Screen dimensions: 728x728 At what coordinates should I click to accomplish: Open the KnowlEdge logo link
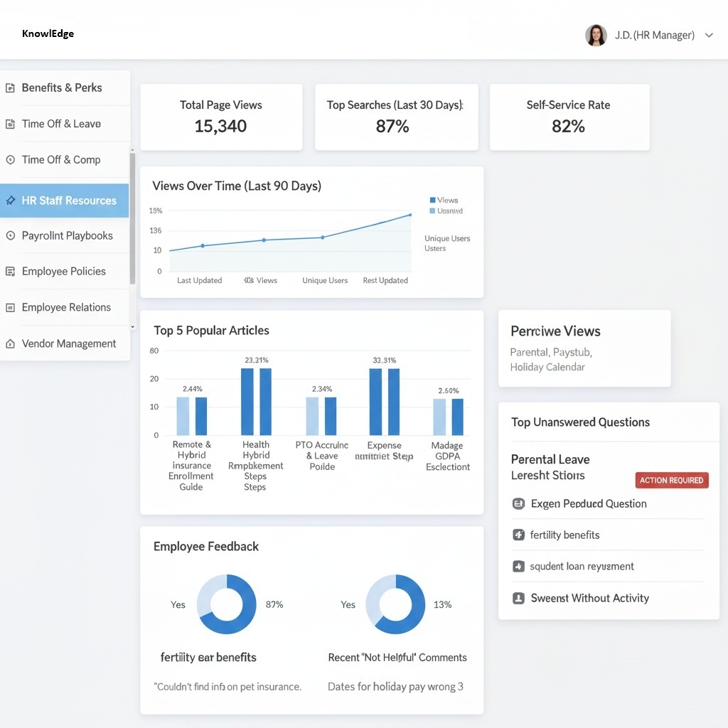(48, 33)
